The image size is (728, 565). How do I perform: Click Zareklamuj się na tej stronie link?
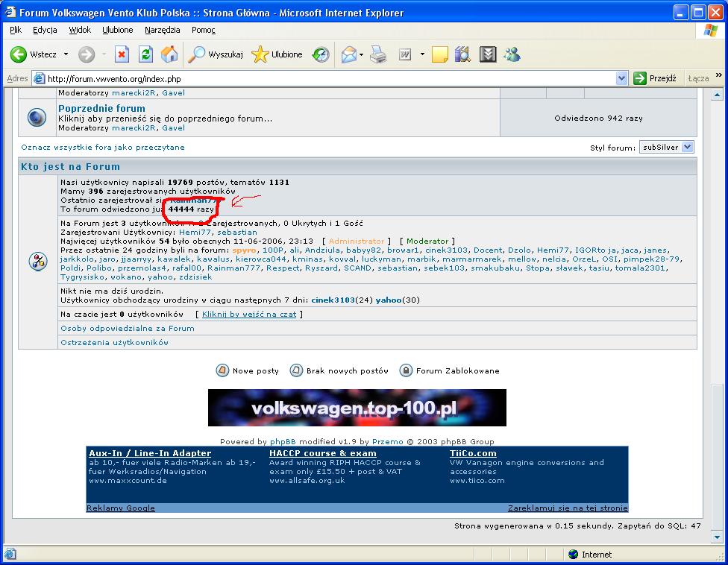point(568,508)
